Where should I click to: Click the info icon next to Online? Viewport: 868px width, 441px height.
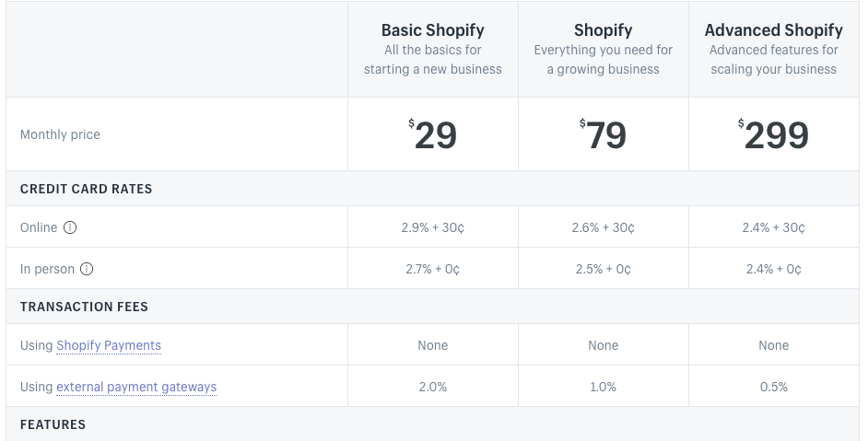click(x=70, y=227)
